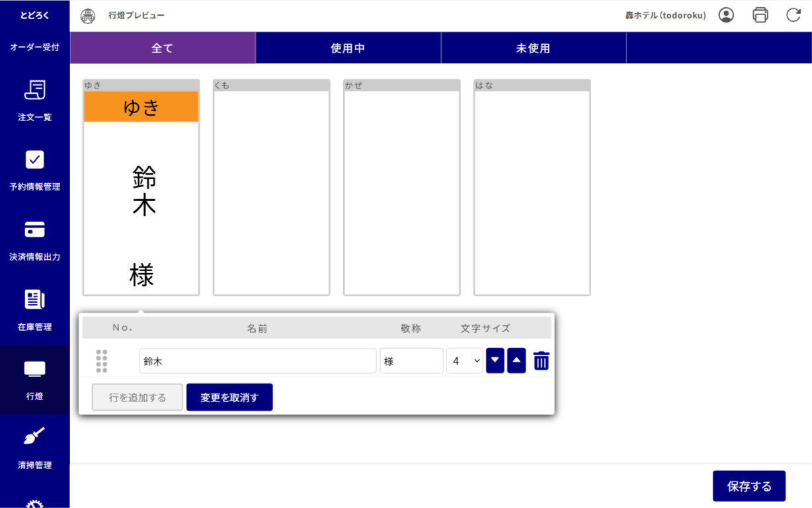This screenshot has width=812, height=508.
Task: Click the 名前 input field containing 鈴木
Action: [257, 361]
